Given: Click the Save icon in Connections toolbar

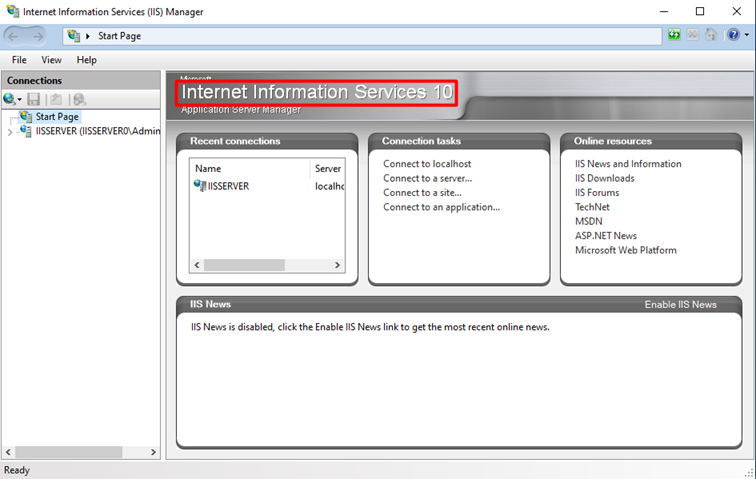Looking at the screenshot, I should pyautogui.click(x=34, y=99).
